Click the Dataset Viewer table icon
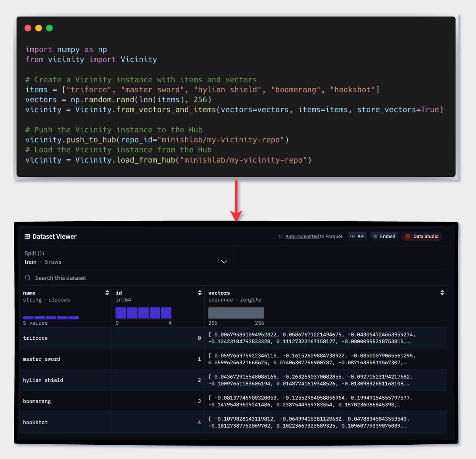 (x=27, y=237)
